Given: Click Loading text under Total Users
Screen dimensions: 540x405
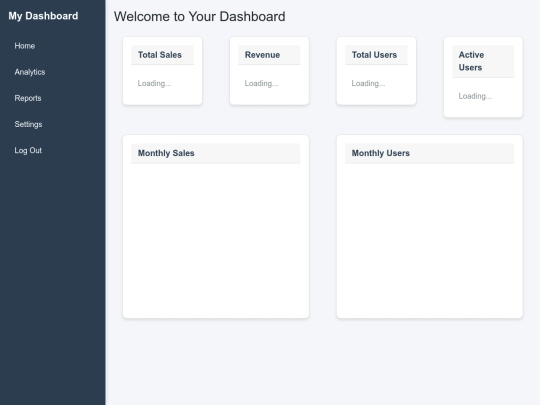Looking at the screenshot, I should [x=368, y=83].
